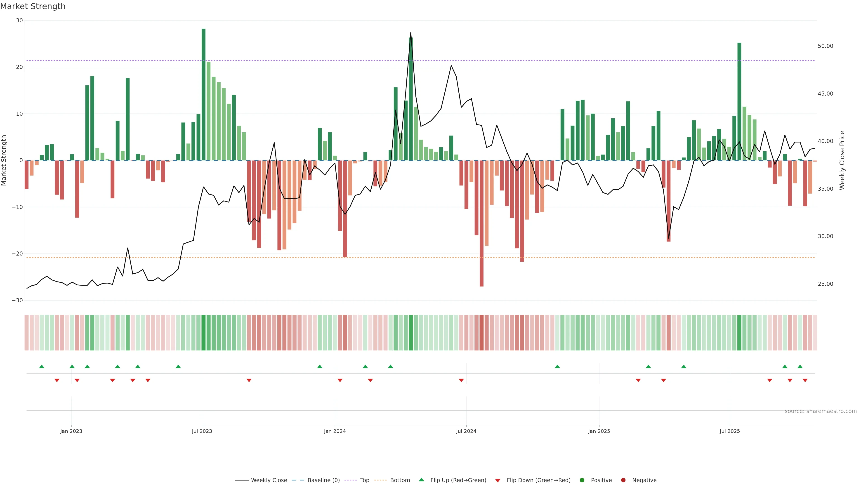Click the Flip Up green triangle legend icon
Viewport: 868px width, 488px height.
[x=421, y=480]
